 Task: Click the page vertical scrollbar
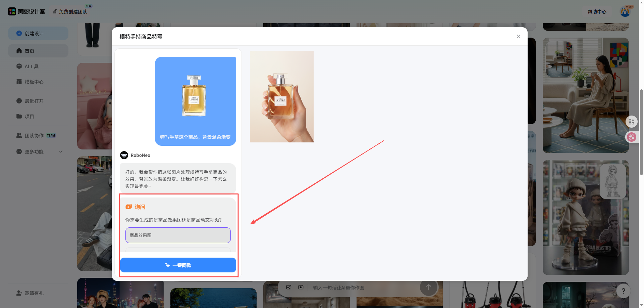641,132
